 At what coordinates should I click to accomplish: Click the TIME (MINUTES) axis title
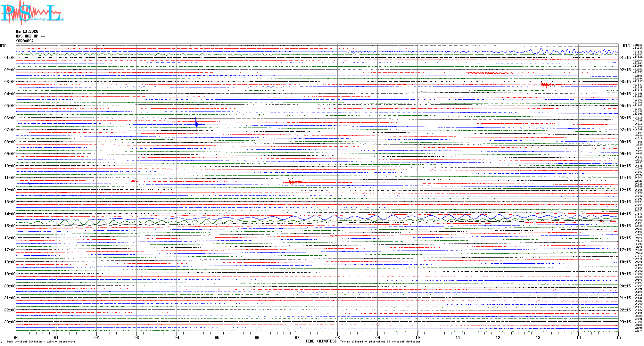[x=321, y=341]
